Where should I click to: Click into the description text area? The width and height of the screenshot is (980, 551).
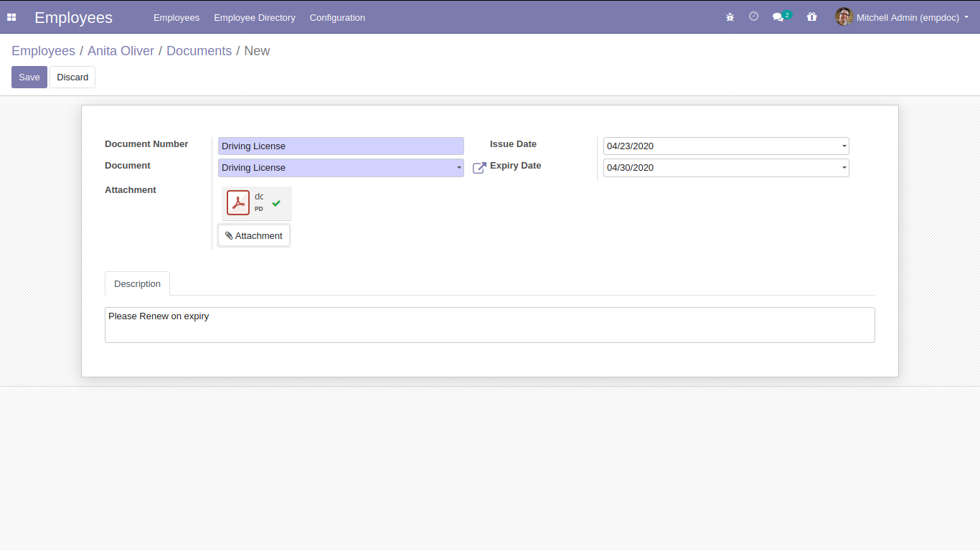click(x=489, y=325)
